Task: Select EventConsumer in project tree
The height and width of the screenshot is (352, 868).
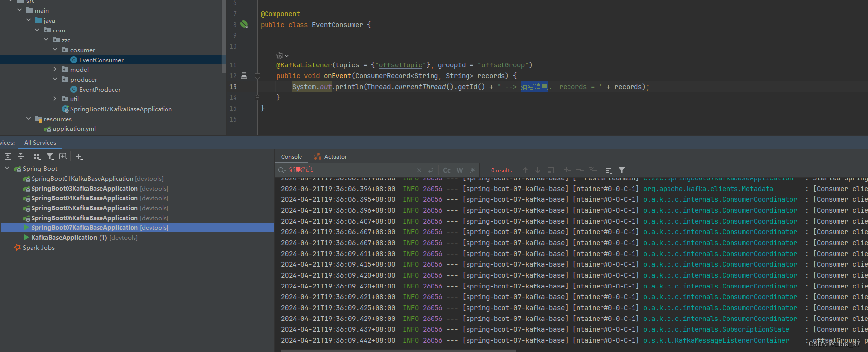Action: [x=101, y=60]
